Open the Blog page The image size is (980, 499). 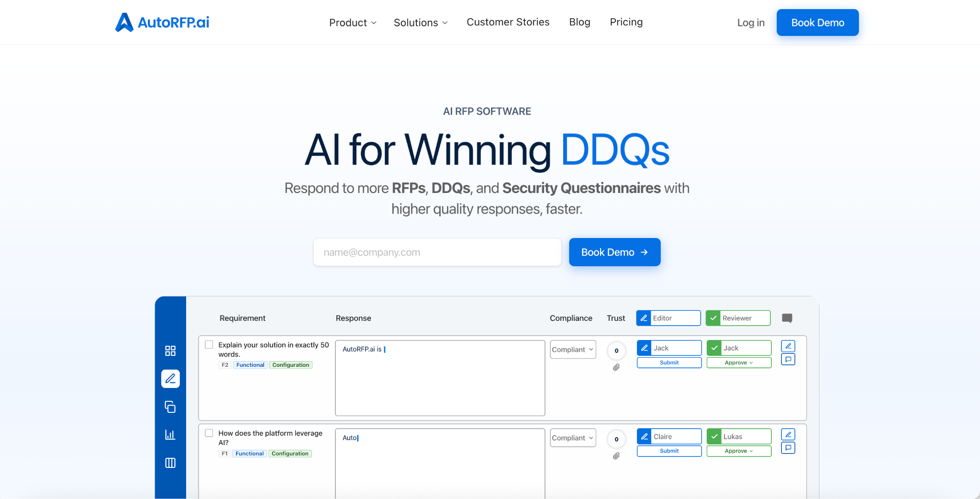click(579, 22)
